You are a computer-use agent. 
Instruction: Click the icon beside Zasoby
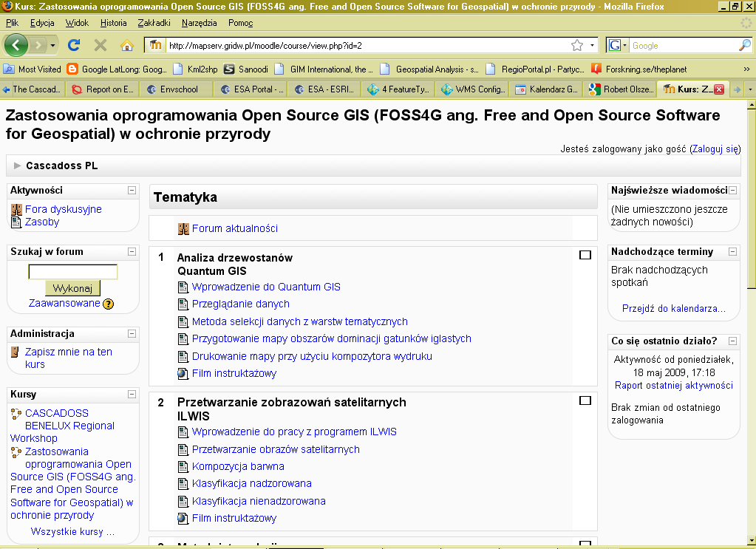coord(16,222)
